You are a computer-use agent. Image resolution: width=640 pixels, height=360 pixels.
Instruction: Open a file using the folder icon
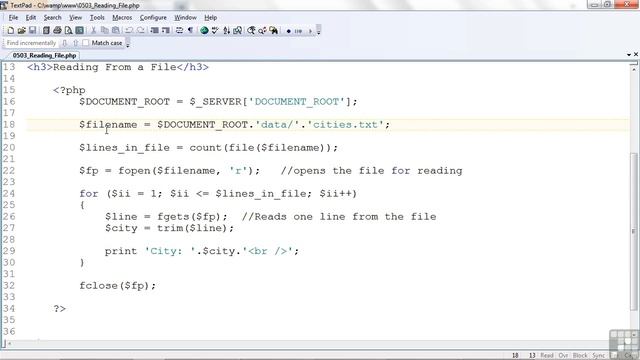click(21, 31)
